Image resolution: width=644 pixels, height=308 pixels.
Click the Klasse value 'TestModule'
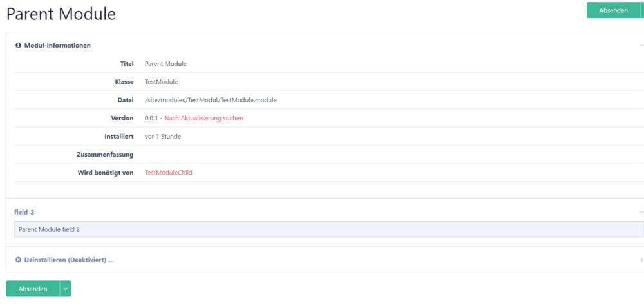161,82
